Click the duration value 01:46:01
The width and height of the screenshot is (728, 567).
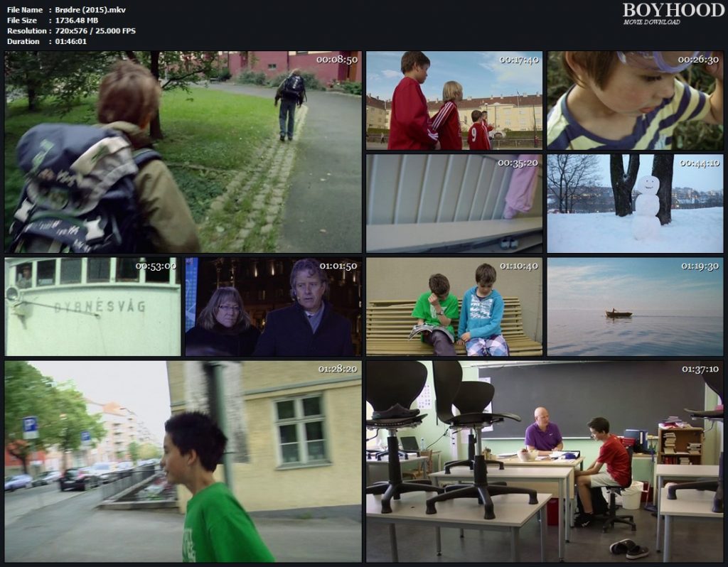click(x=72, y=41)
